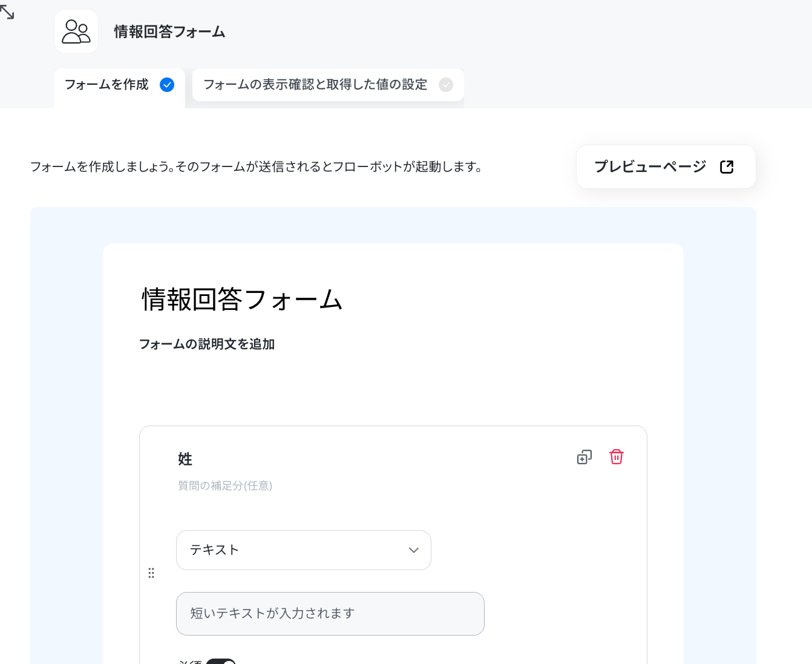The image size is (812, 664).
Task: Click the 姓 question title field
Action: (x=185, y=459)
